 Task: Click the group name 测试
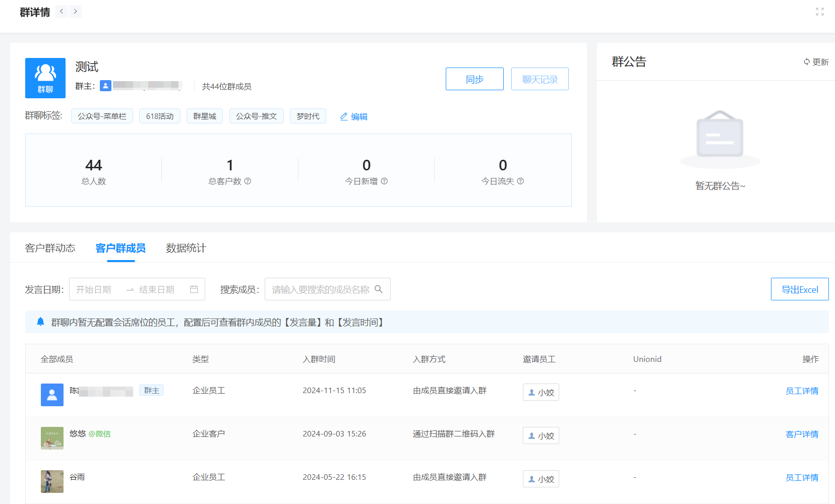click(87, 67)
